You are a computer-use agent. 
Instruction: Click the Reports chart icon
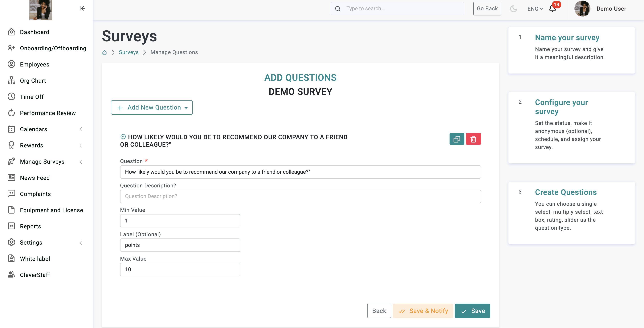click(11, 226)
